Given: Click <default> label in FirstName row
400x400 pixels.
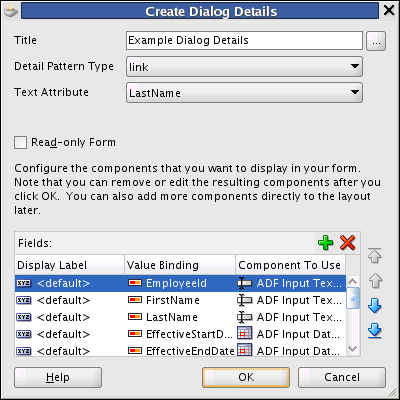Looking at the screenshot, I should coord(63,300).
